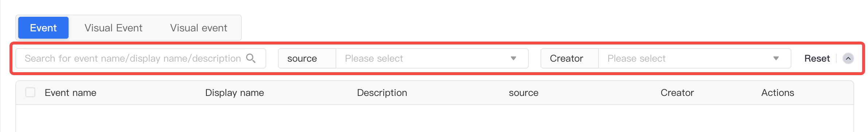The height and width of the screenshot is (132, 868).
Task: Click the magnifier search icon
Action: 251,58
